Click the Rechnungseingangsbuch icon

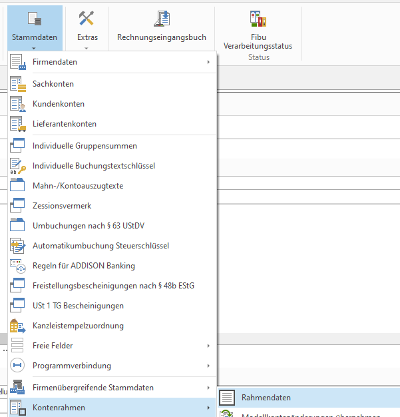pos(162,18)
